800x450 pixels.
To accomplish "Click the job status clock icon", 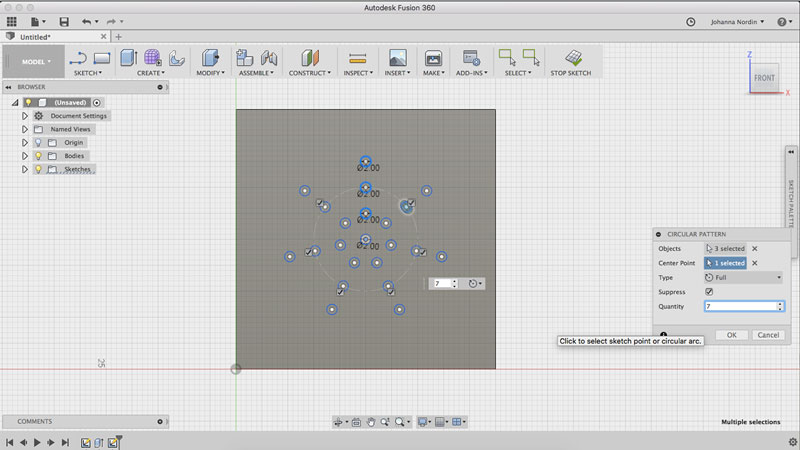I will click(691, 21).
